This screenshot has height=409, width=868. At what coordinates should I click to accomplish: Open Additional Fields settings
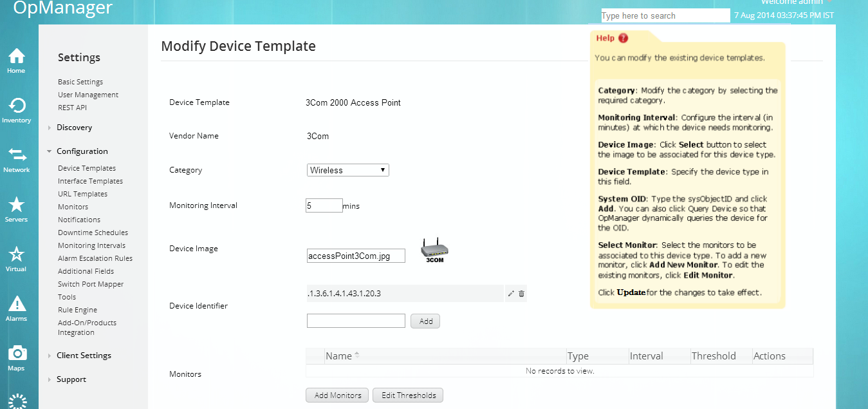point(86,271)
